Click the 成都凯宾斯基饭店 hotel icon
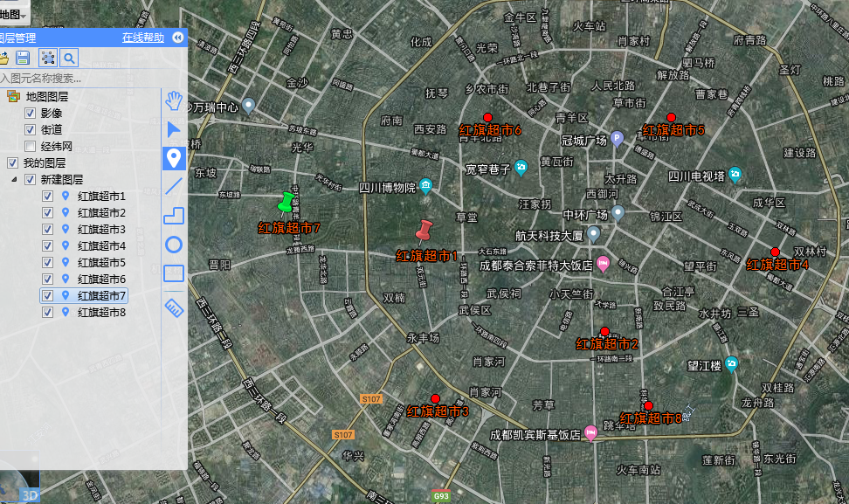Screen dimensions: 849x504 tap(590, 433)
